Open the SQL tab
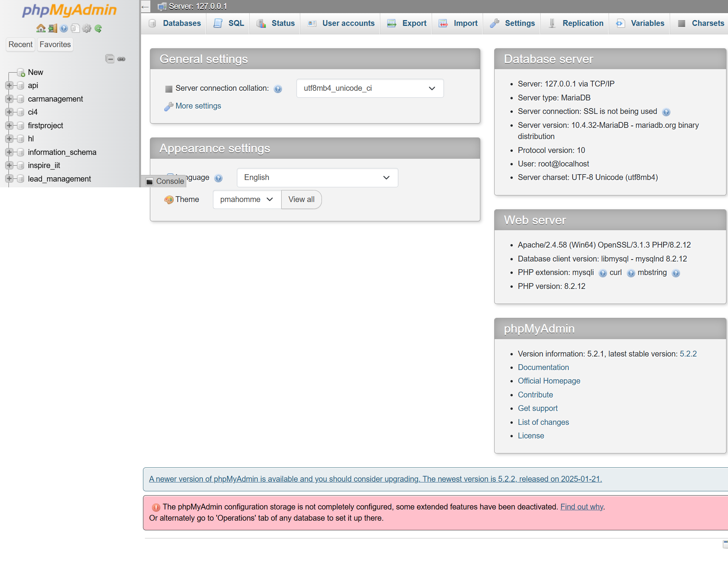728x562 pixels. [229, 23]
